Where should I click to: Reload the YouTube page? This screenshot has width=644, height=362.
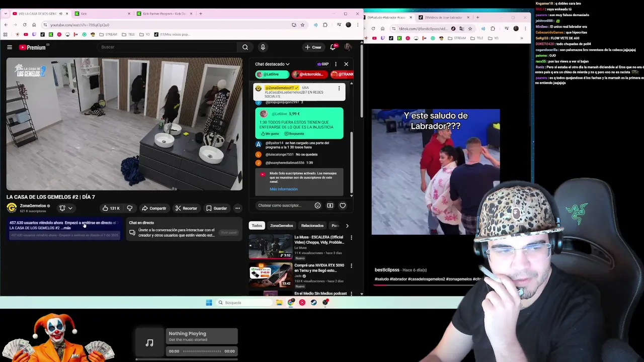tap(25, 25)
